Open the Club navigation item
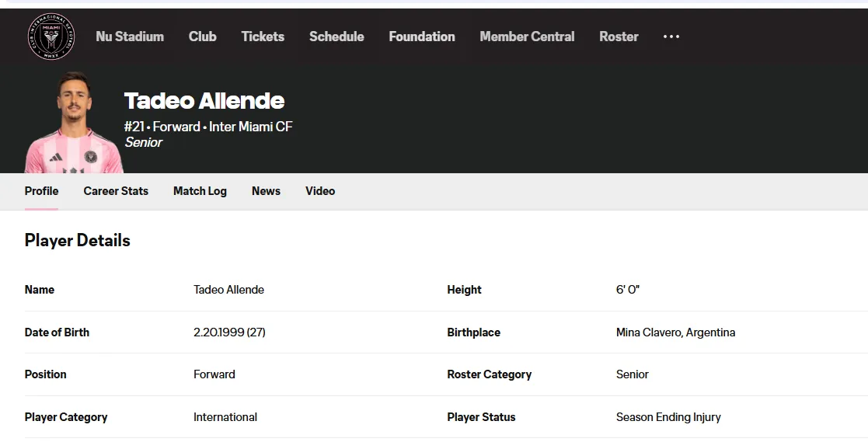The height and width of the screenshot is (442, 868). click(x=203, y=37)
